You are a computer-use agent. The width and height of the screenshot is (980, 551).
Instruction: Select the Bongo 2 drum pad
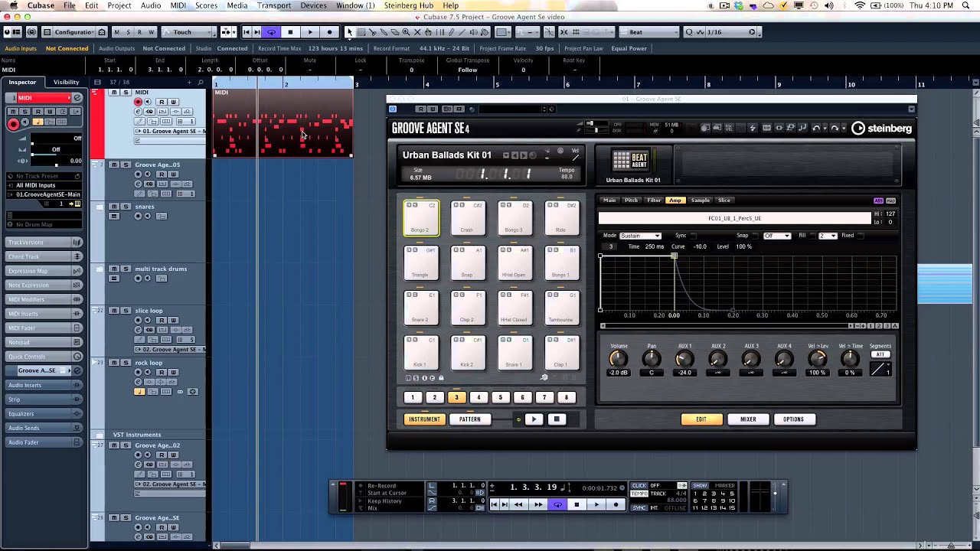pos(421,218)
